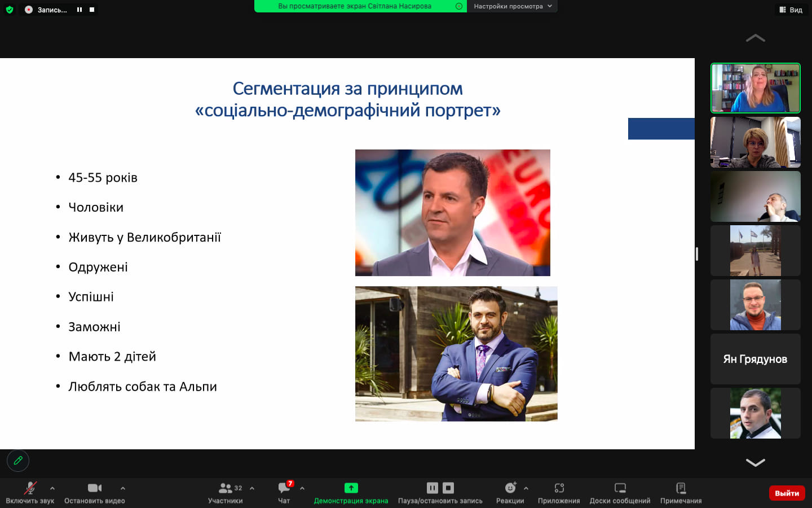Open the Приложения apps panel
Image resolution: width=812 pixels, height=508 pixels.
pyautogui.click(x=559, y=492)
